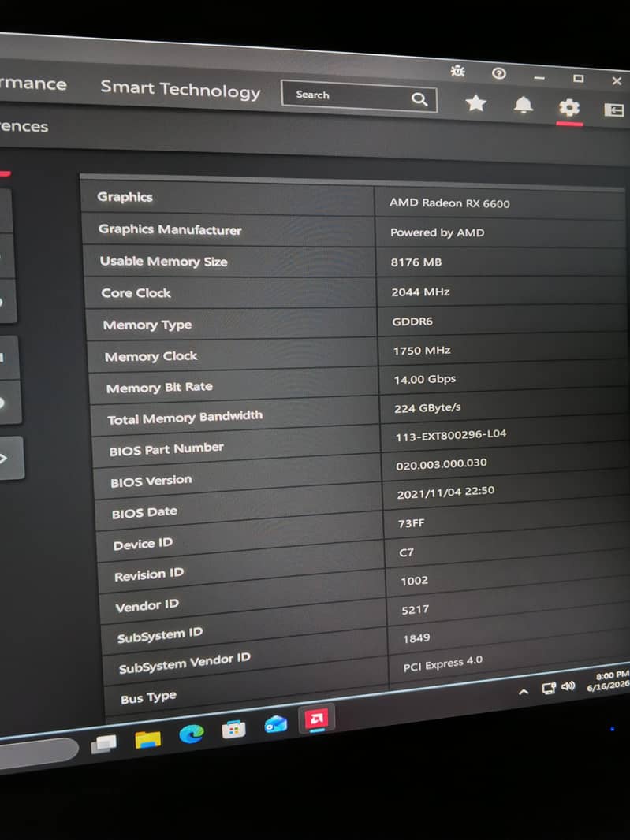Click the Core Clock label

(136, 293)
